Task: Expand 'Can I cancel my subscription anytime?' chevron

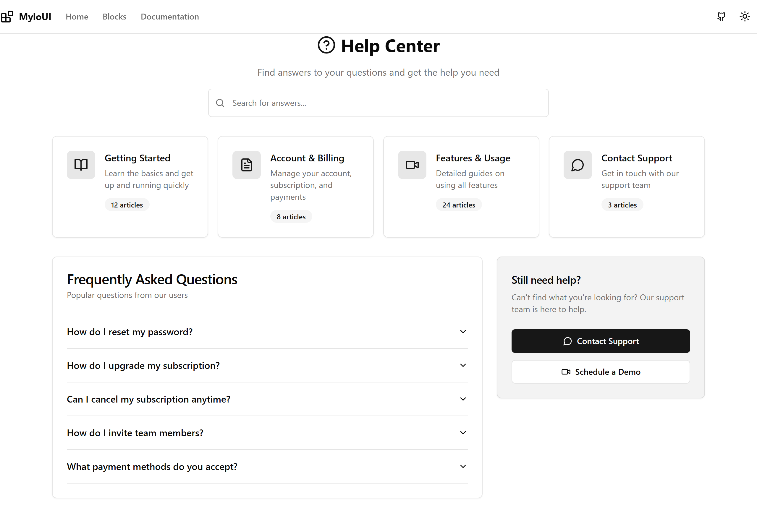Action: (x=463, y=399)
